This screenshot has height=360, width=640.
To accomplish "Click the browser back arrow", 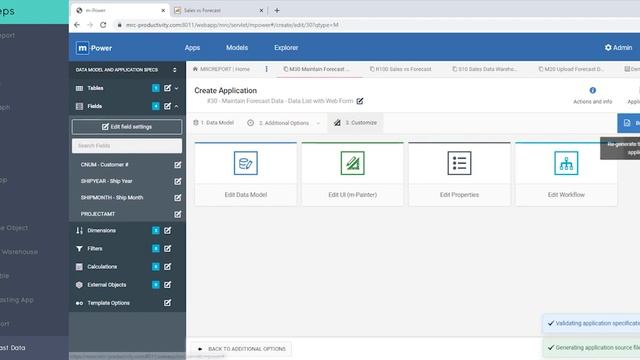I will (77, 25).
